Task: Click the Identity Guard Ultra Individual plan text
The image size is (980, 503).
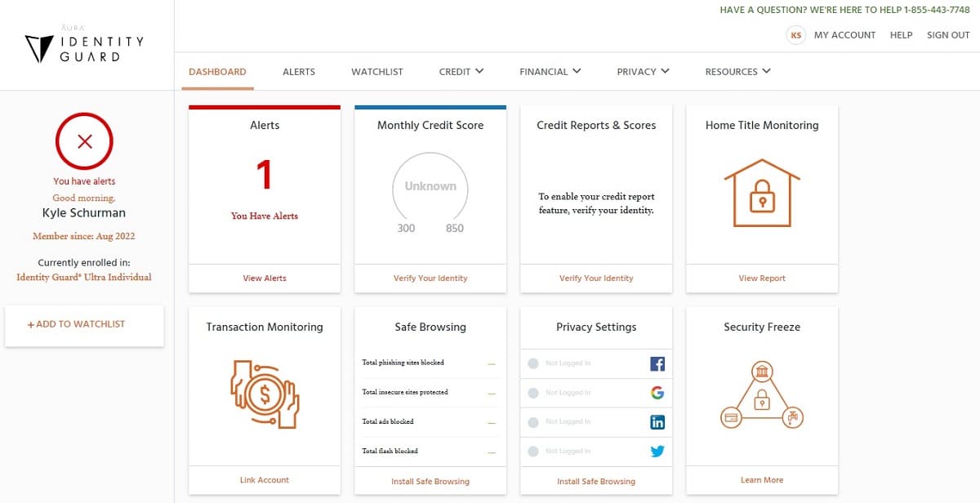Action: click(84, 277)
